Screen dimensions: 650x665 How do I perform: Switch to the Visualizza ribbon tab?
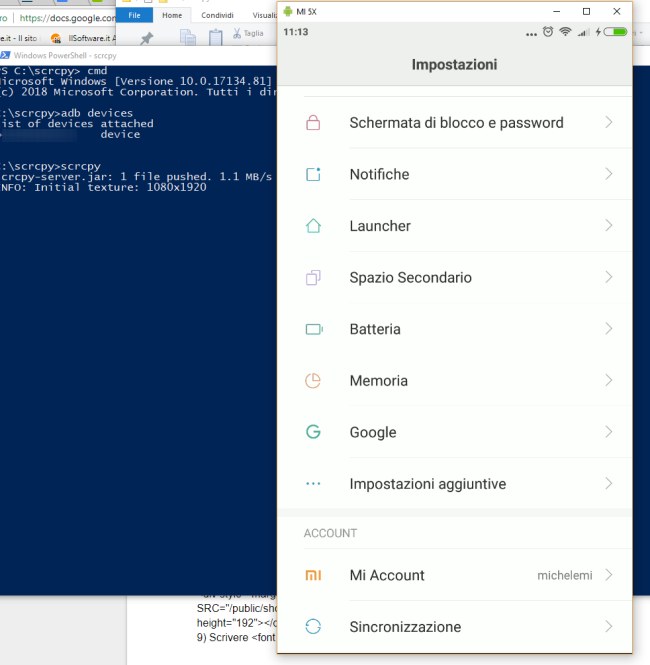coord(265,15)
